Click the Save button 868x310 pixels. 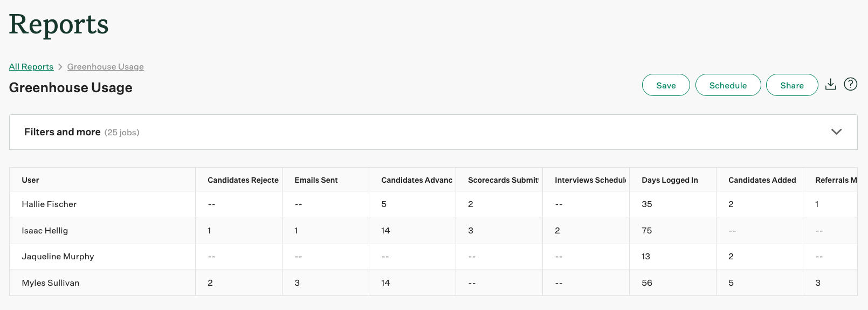(666, 85)
